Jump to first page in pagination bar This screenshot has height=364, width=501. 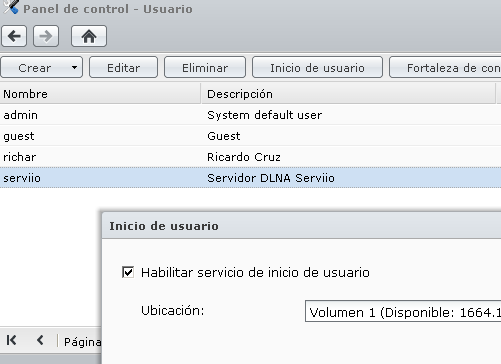(x=11, y=340)
